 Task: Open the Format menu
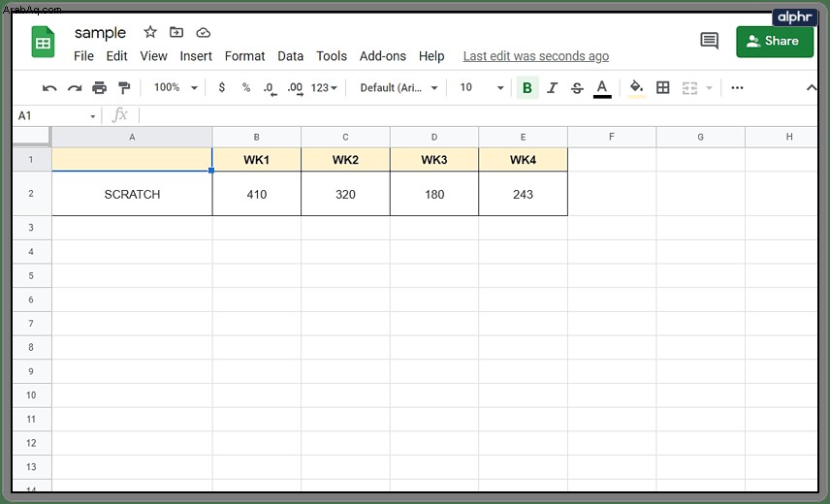pyautogui.click(x=244, y=56)
